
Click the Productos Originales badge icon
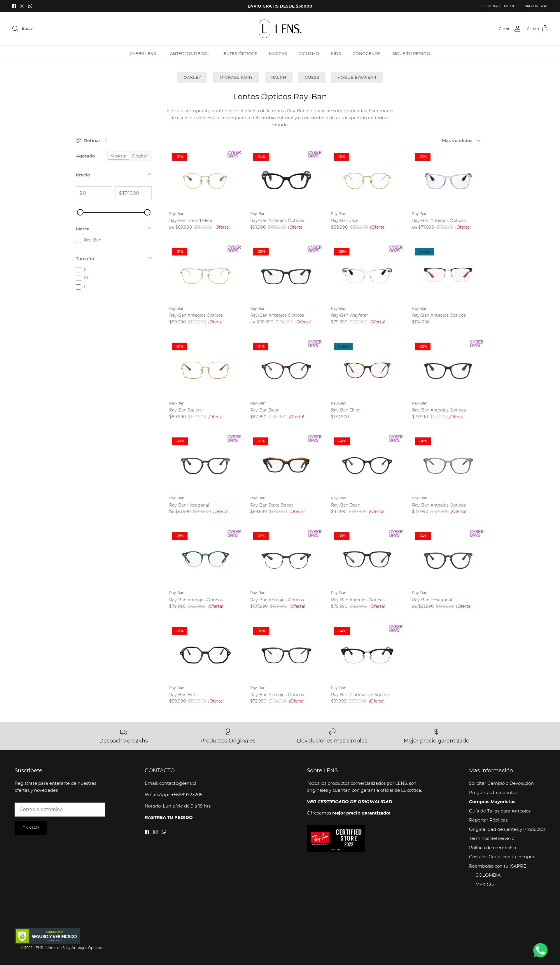tap(228, 732)
